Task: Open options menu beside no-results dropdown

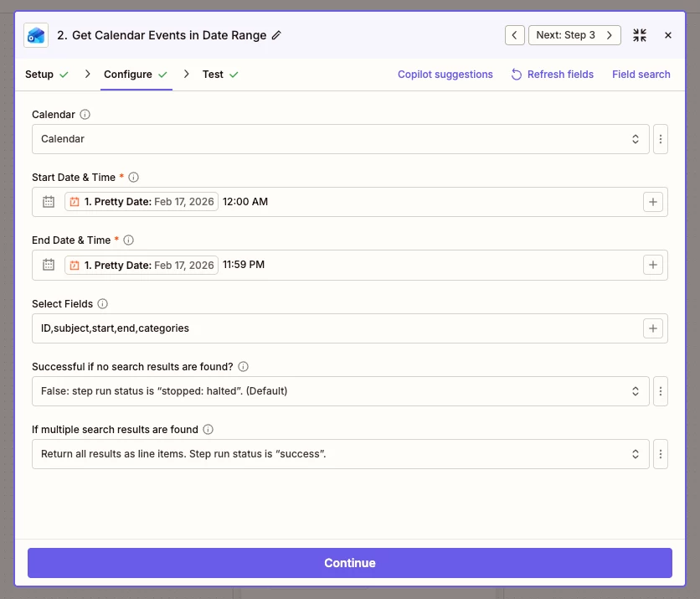Action: click(661, 391)
